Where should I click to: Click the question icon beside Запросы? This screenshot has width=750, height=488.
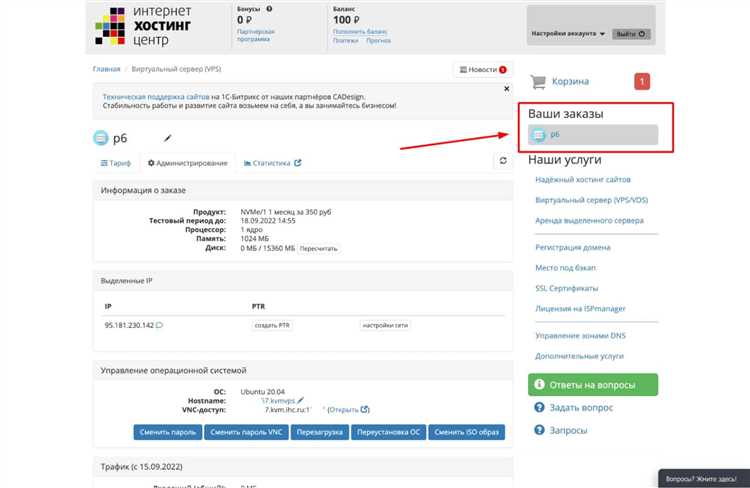click(x=539, y=430)
